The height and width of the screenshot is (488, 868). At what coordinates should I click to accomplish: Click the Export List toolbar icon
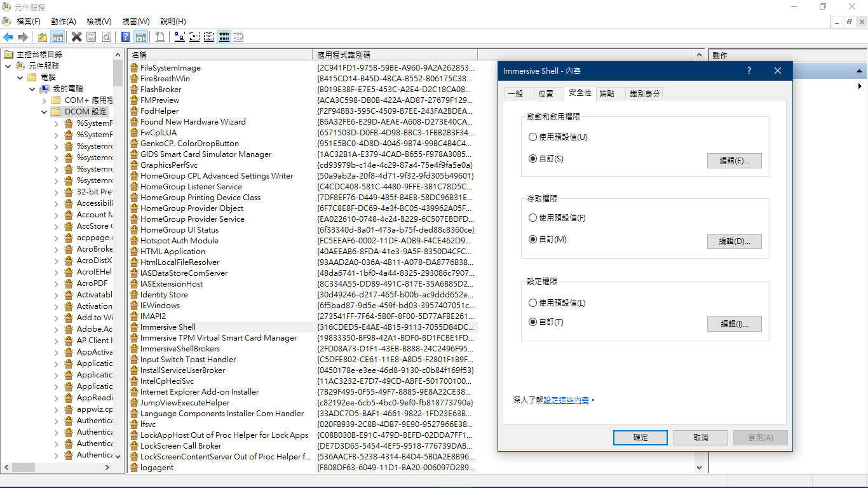click(160, 37)
